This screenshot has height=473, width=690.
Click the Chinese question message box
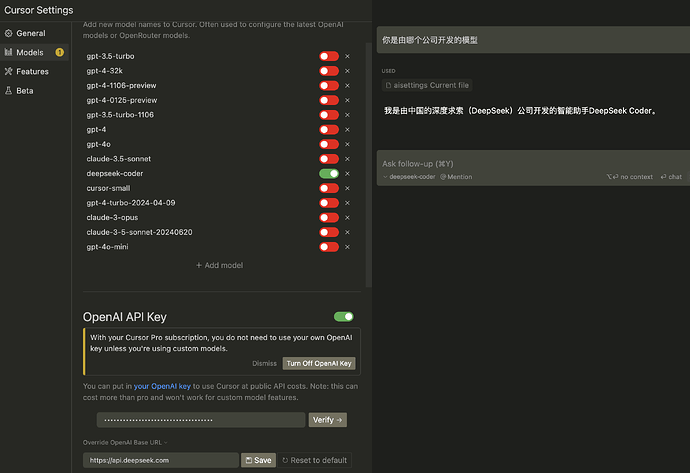click(x=533, y=40)
